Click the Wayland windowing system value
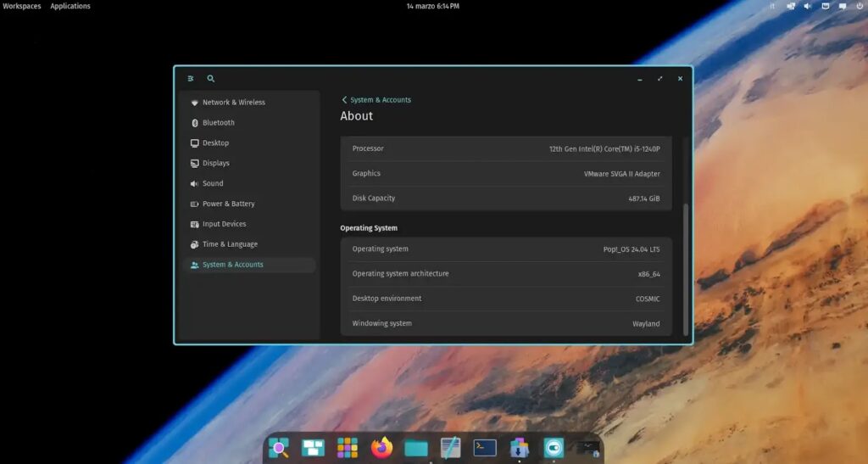The height and width of the screenshot is (464, 868). [646, 324]
